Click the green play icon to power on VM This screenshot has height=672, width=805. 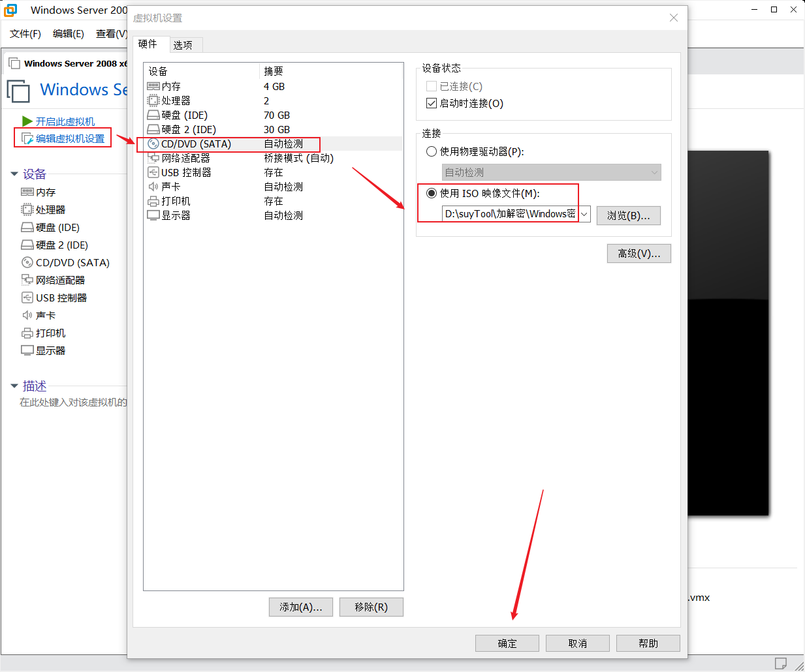[27, 121]
